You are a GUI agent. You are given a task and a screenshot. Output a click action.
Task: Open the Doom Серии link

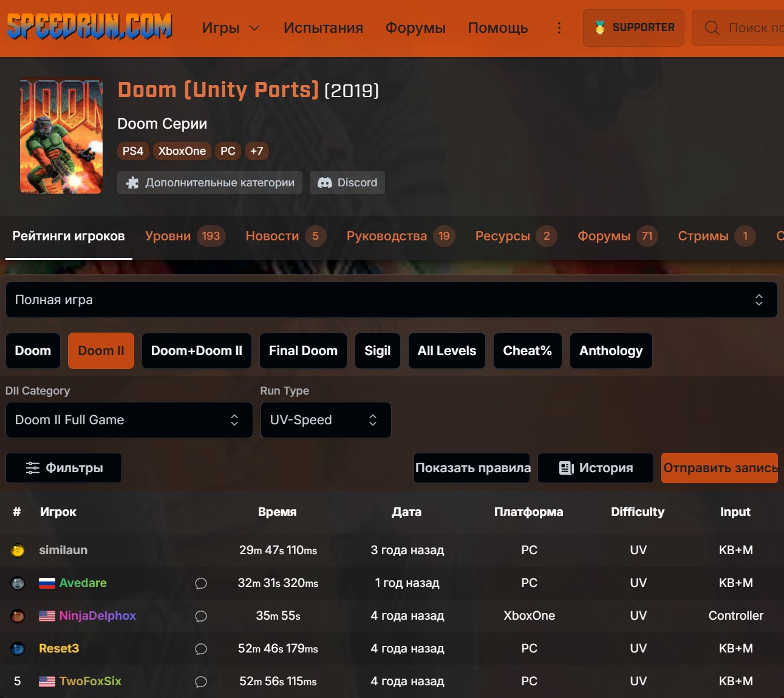[x=162, y=124]
